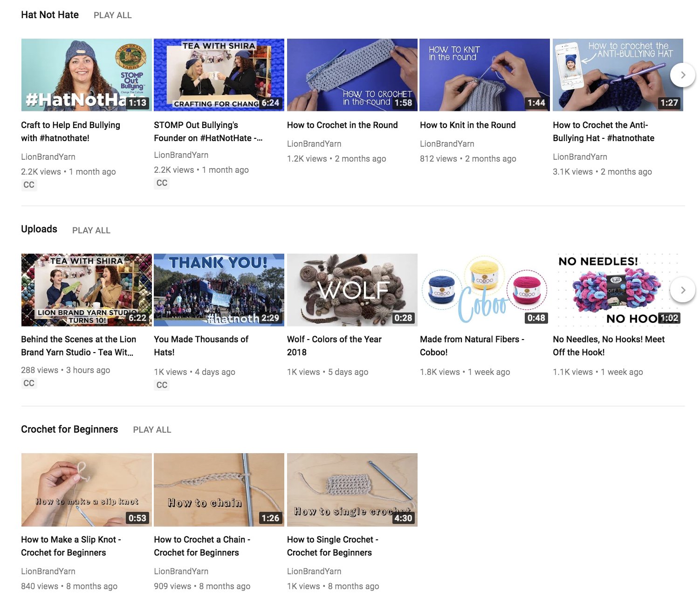Screen dimensions: 700x598
Task: Open How to Knit in the Round thumbnail
Action: [x=485, y=75]
